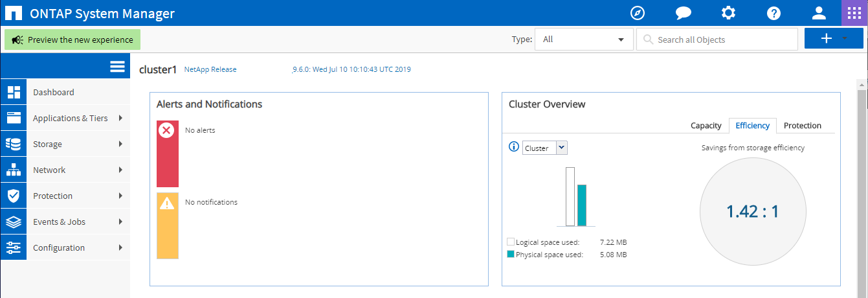This screenshot has width=868, height=298.
Task: Click the Search all Objects field
Action: click(x=717, y=40)
